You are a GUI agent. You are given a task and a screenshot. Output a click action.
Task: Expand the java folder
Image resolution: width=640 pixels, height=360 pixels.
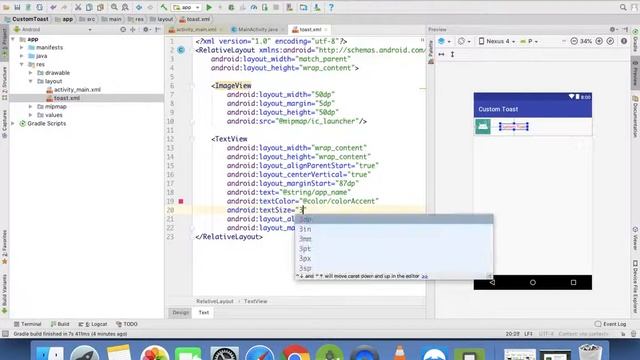[x=22, y=56]
